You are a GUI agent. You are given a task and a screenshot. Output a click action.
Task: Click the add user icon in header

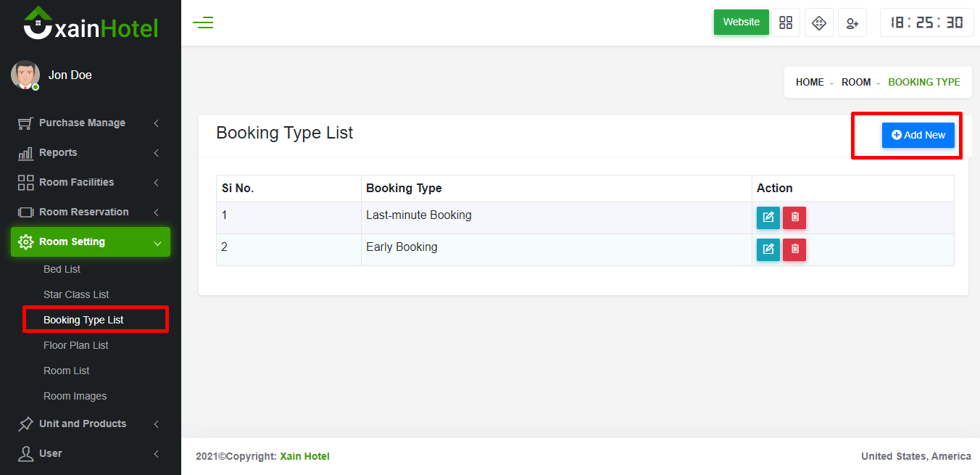(852, 23)
